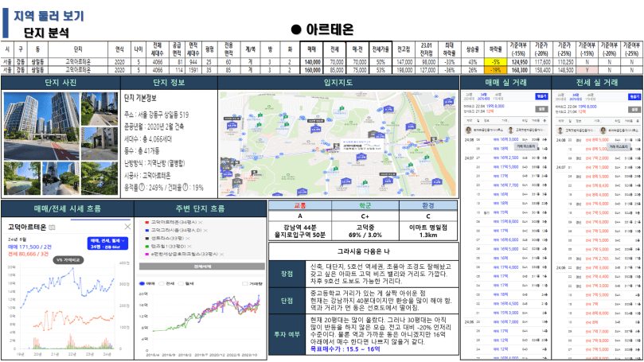
Task: Click the 전세 80,666 / 3건 summary text
Action: [28, 254]
